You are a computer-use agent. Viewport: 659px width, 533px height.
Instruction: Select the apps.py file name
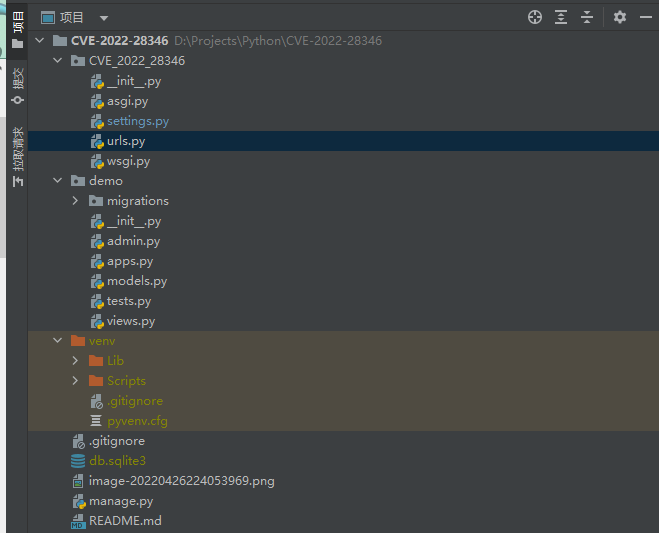click(x=130, y=261)
